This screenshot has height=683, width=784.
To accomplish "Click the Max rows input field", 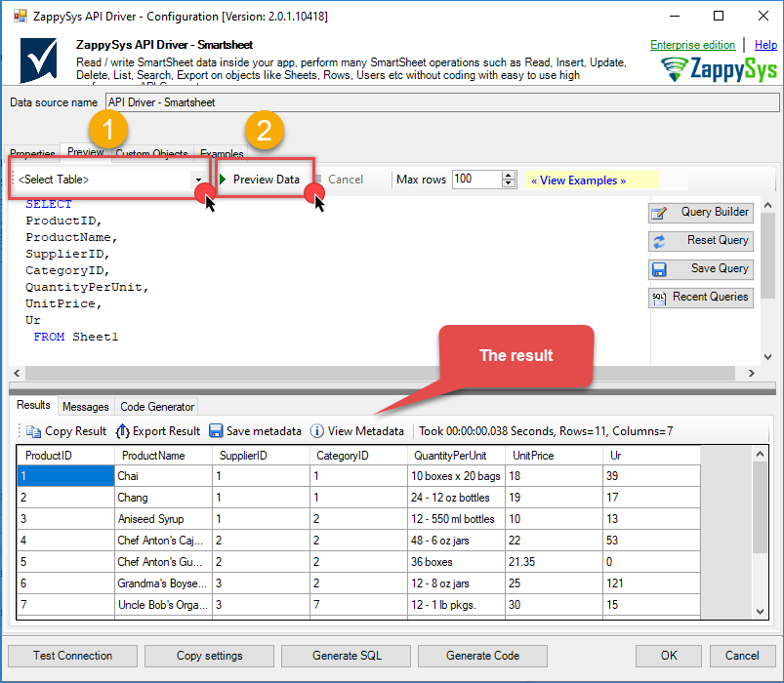I will [477, 179].
